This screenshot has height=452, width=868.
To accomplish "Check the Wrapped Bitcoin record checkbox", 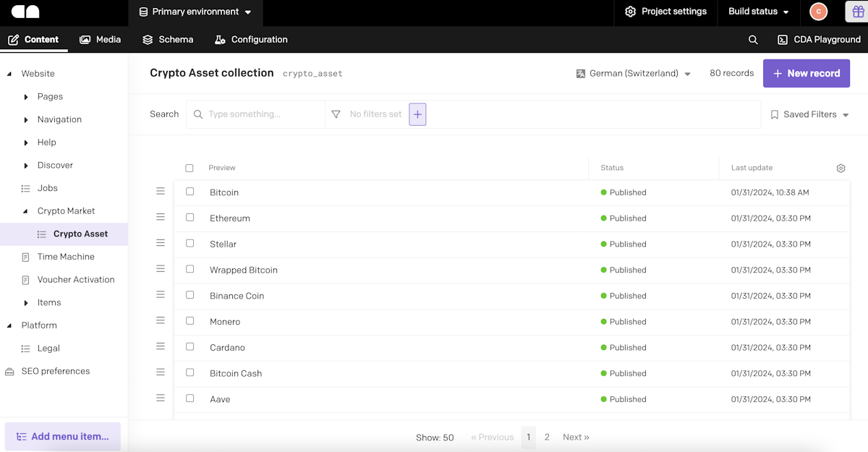I will pos(190,269).
